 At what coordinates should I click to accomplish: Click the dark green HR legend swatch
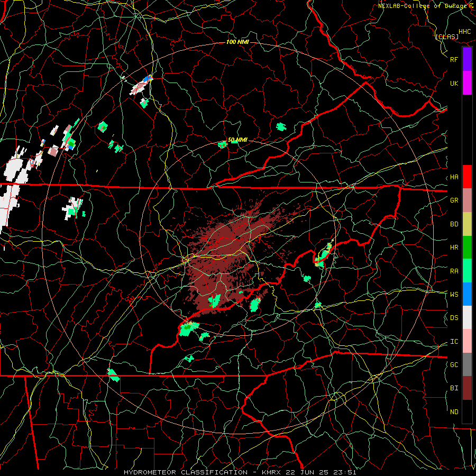[467, 247]
